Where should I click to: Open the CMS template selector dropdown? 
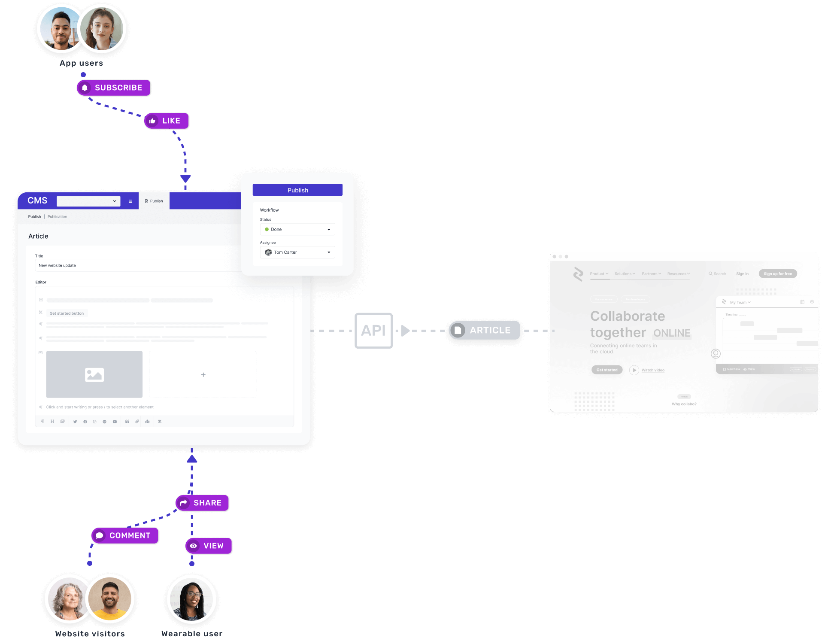(87, 201)
